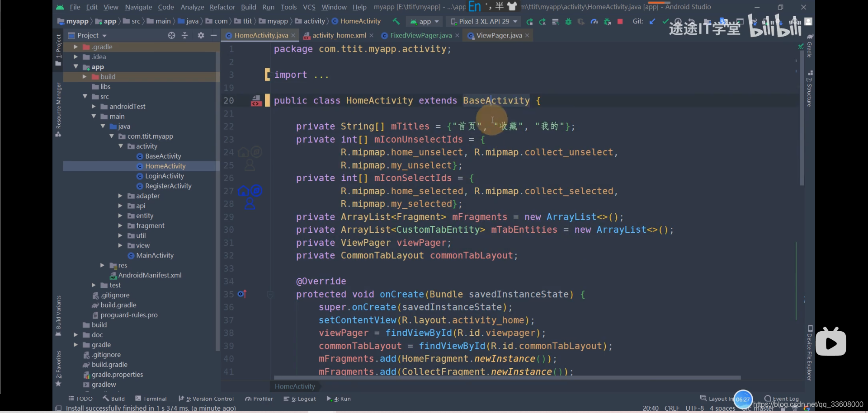Image resolution: width=868 pixels, height=413 pixels.
Task: Click override gutter icon on line 35
Action: tap(242, 294)
